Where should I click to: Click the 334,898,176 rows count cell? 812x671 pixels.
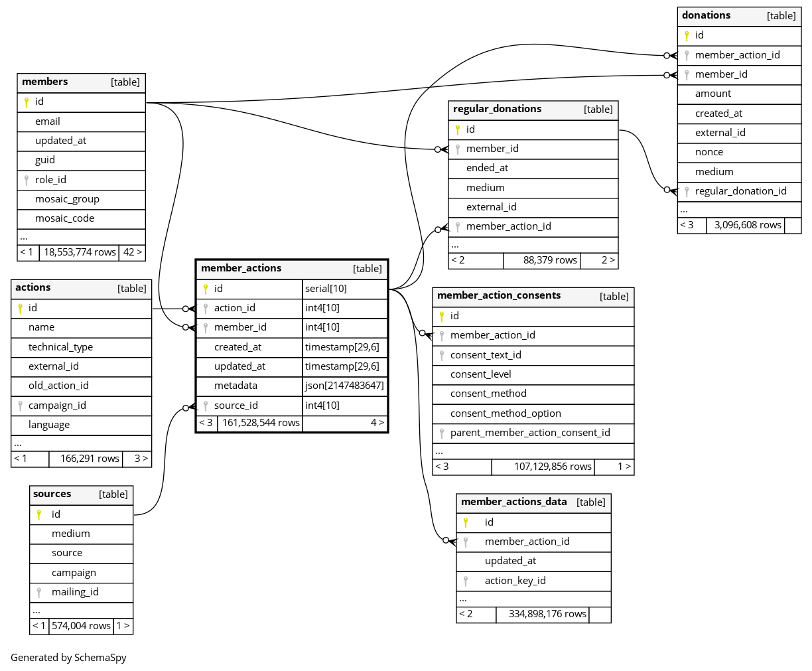(x=547, y=614)
